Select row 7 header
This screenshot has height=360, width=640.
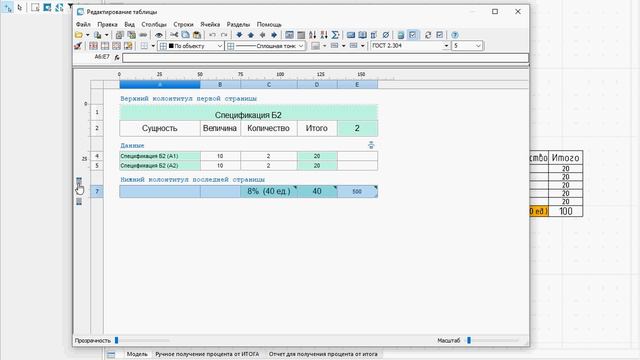tap(97, 191)
